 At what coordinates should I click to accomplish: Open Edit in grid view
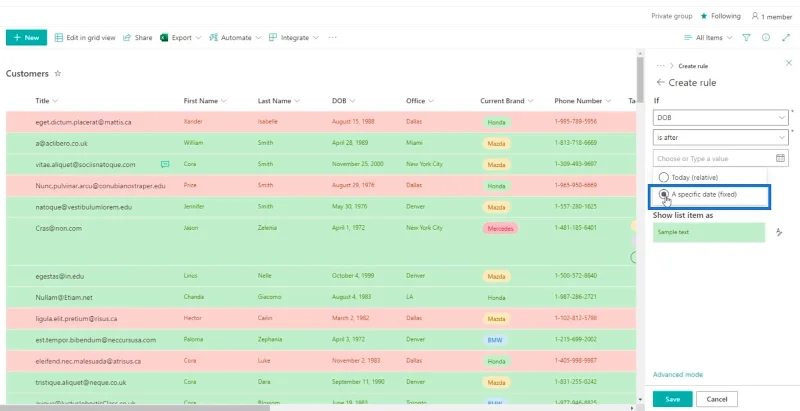click(85, 38)
